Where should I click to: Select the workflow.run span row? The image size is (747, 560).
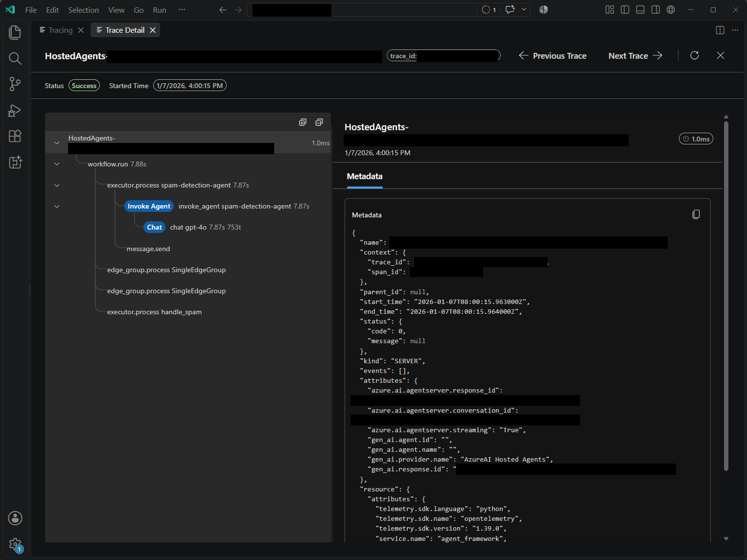[x=188, y=164]
